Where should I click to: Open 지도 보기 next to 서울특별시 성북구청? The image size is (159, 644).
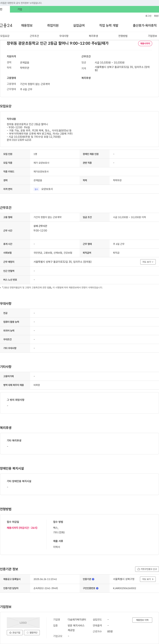point(148,579)
